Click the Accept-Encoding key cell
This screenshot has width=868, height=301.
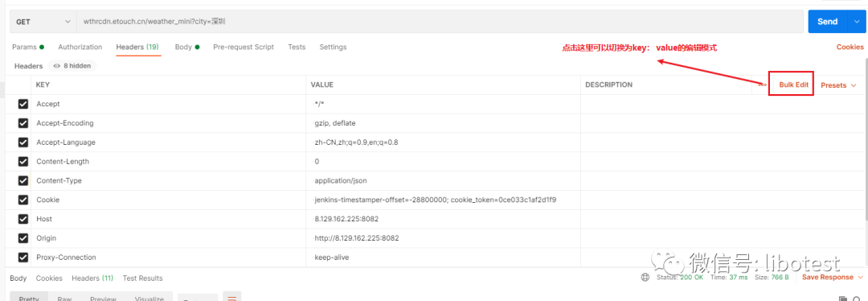168,123
